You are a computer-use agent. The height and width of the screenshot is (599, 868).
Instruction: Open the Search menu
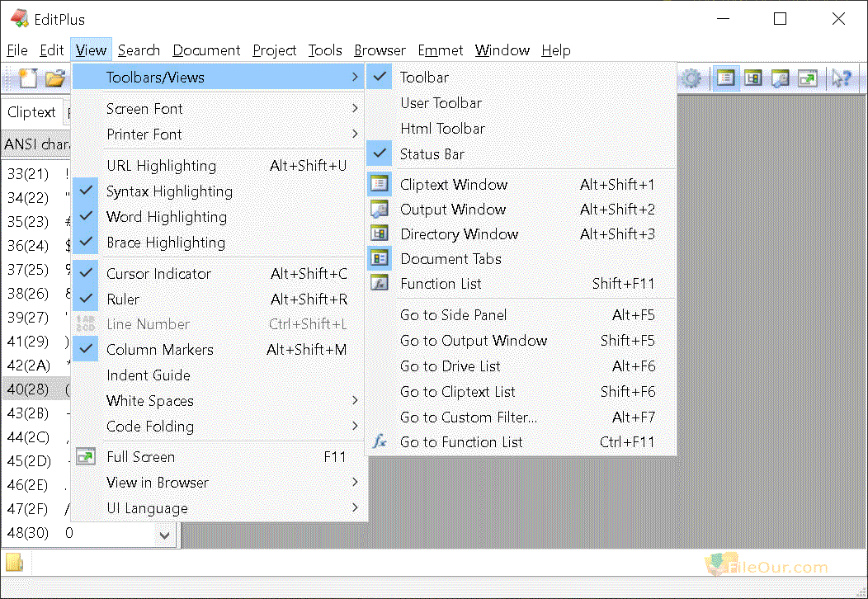click(139, 50)
